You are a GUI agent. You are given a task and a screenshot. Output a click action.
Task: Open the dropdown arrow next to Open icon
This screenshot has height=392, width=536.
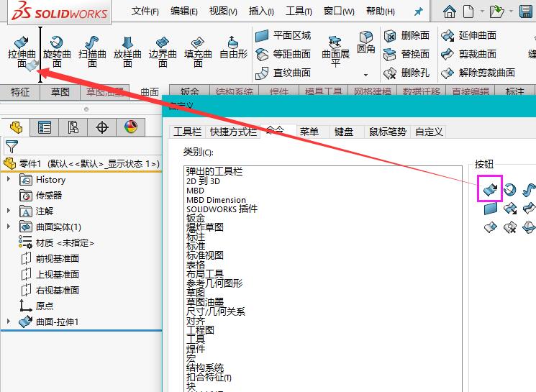511,12
